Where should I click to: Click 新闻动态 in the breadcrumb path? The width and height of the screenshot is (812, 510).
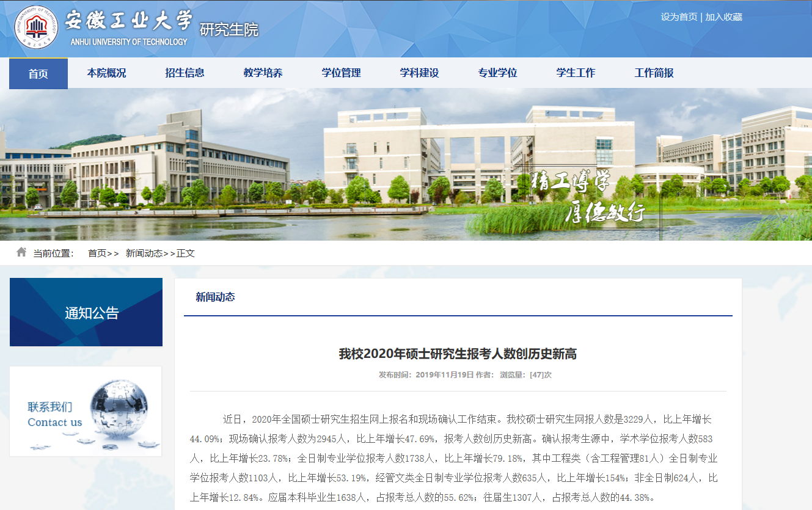coord(144,253)
